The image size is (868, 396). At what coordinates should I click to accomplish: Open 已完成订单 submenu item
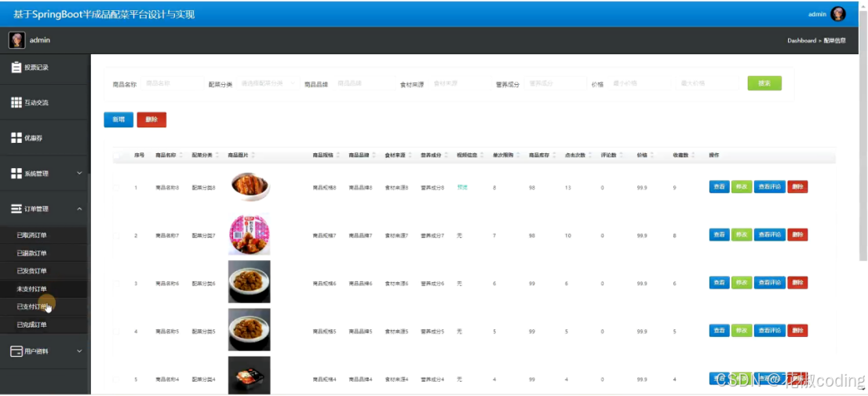tap(44, 324)
